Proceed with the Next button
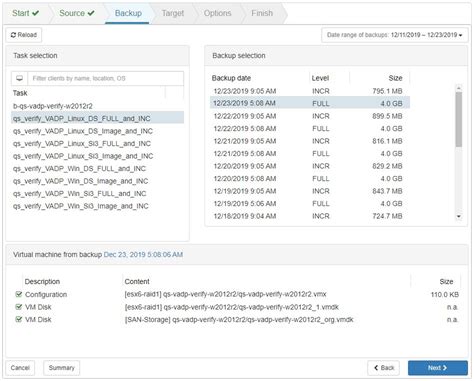 [x=438, y=368]
